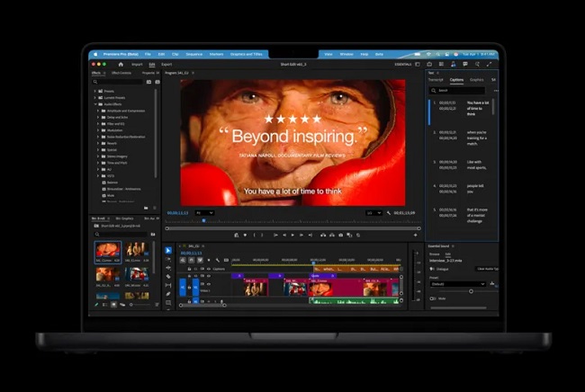
Task: Toggle track lock on the Captions track
Action: [190, 268]
